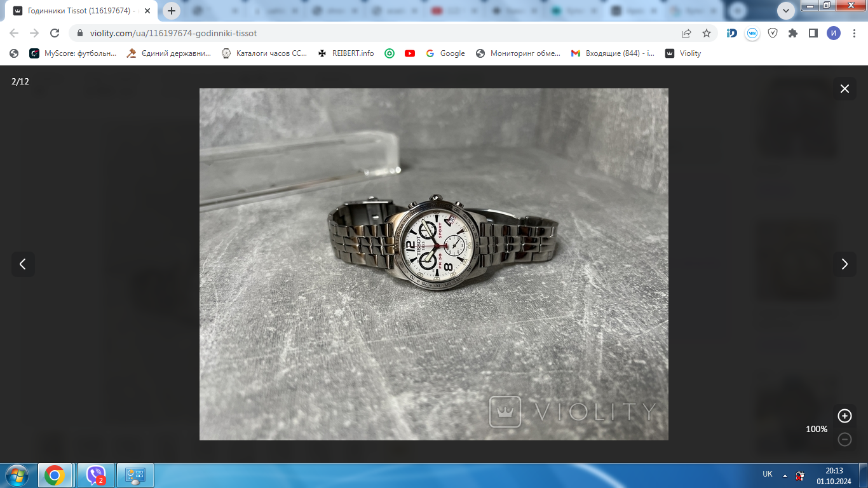Screen dimensions: 868x488
Task: Go to the previous photo
Action: pos(23,264)
